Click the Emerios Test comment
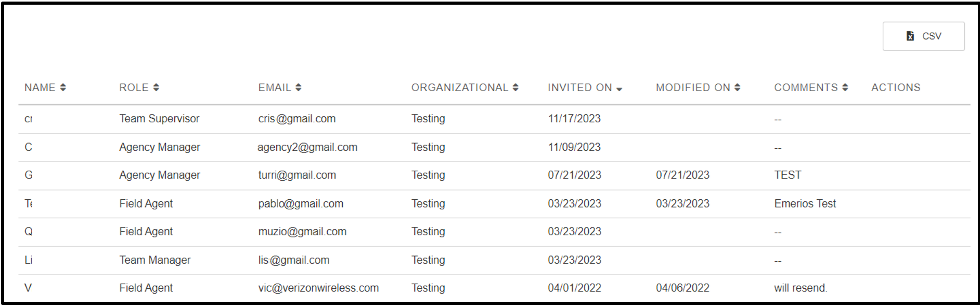This screenshot has height=305, width=980. 805,204
